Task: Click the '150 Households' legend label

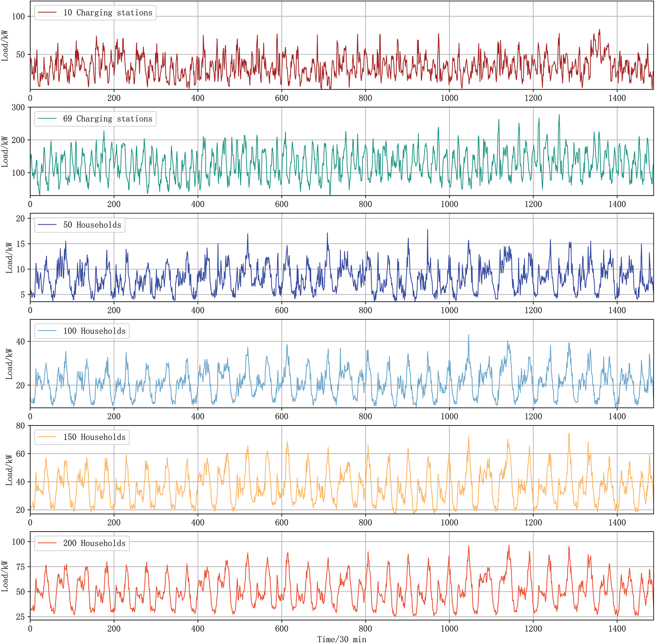Action: [94, 437]
